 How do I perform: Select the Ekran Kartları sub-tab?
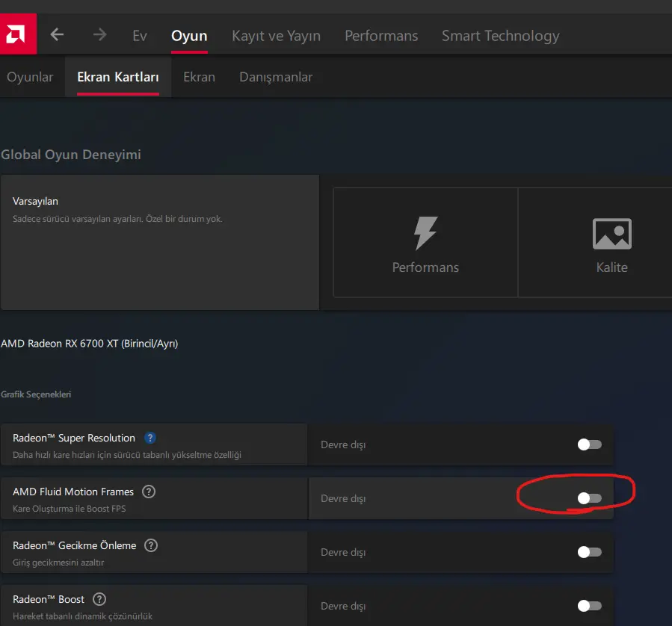(118, 77)
